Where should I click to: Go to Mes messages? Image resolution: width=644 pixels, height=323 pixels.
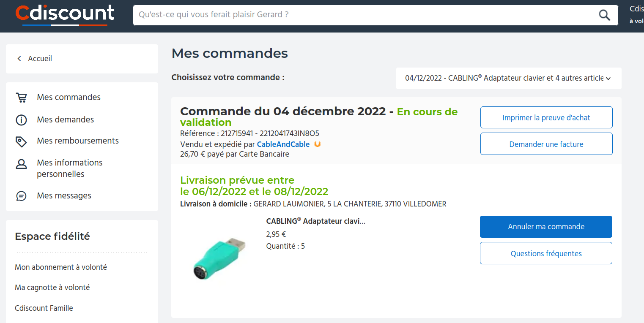64,196
